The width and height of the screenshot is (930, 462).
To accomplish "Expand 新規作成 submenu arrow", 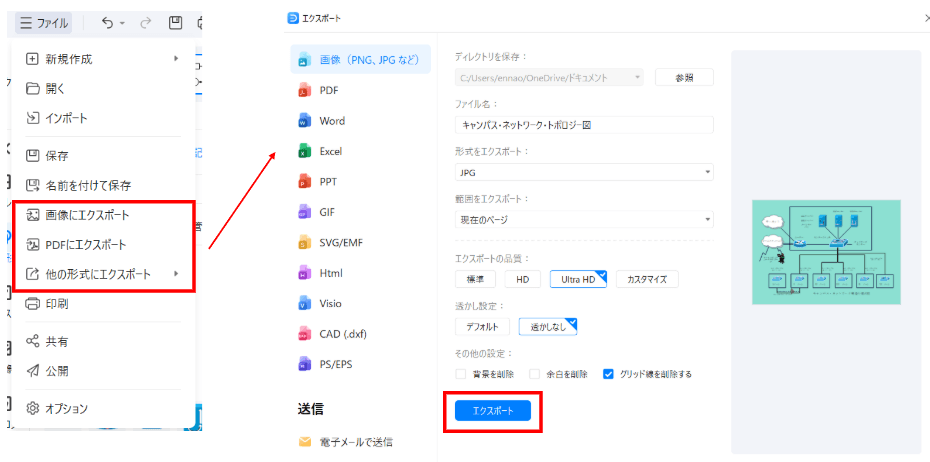I will click(176, 59).
